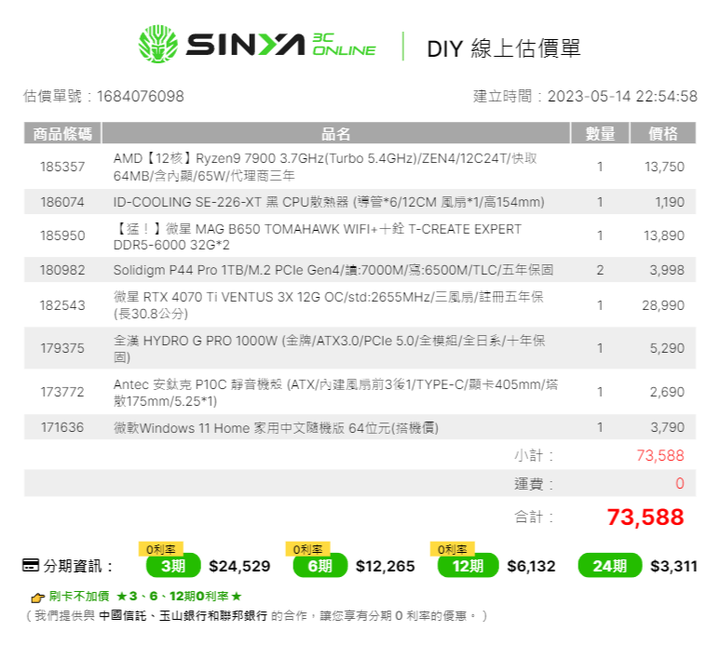This screenshot has height=645, width=720.
Task: Click price 3,790 for Windows 11
Action: click(x=667, y=427)
